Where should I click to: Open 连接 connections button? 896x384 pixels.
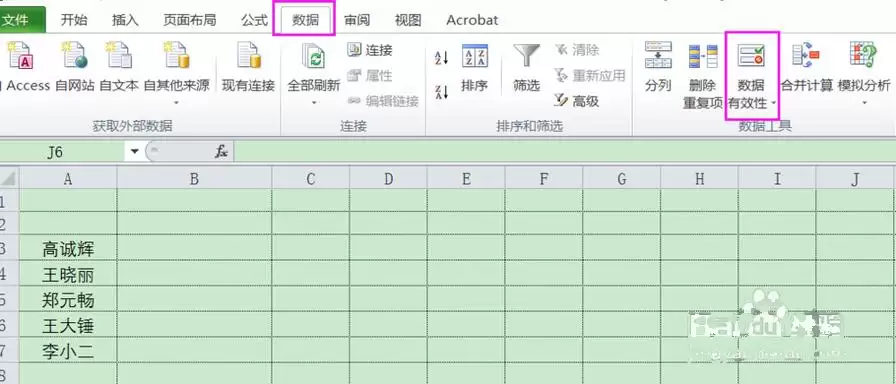point(370,50)
